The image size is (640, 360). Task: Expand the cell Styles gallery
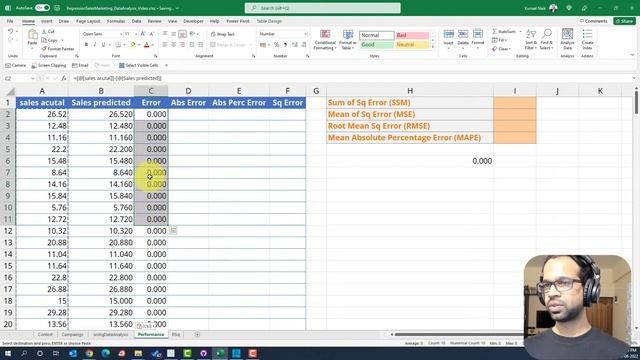(x=433, y=47)
